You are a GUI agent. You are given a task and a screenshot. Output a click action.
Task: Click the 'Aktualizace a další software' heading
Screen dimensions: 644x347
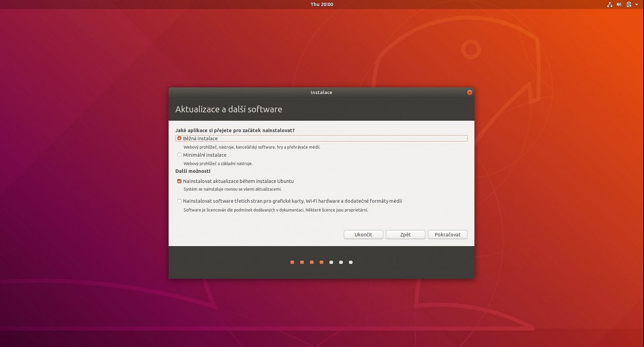point(229,109)
